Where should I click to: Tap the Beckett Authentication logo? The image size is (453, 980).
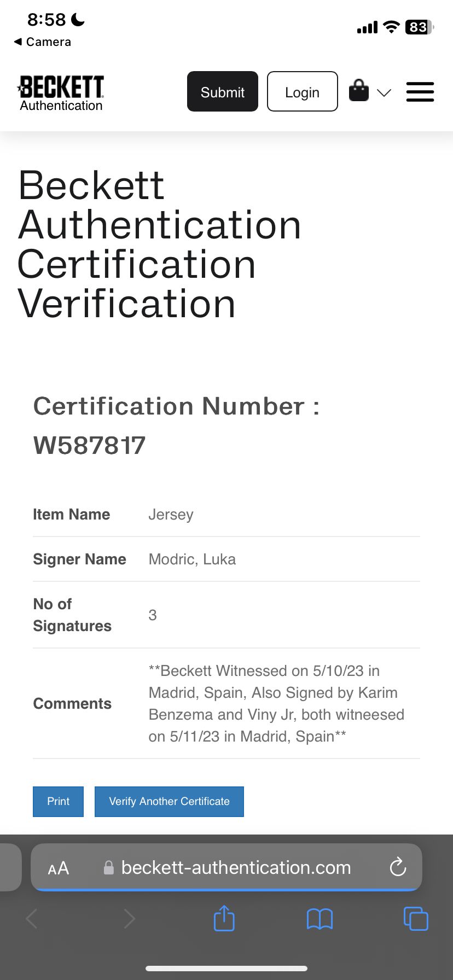point(61,93)
